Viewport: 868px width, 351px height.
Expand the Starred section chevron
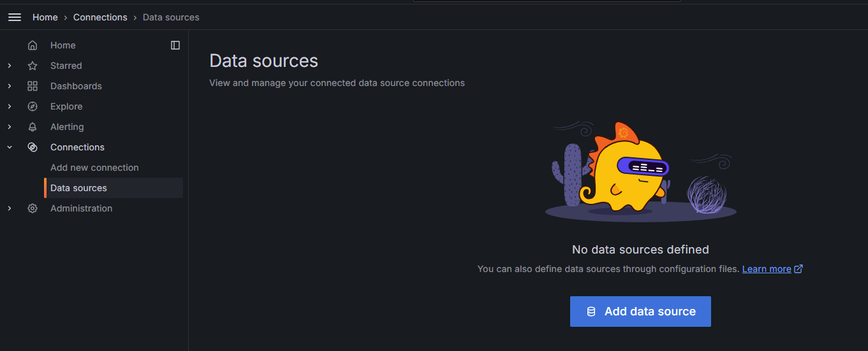pyautogui.click(x=10, y=66)
